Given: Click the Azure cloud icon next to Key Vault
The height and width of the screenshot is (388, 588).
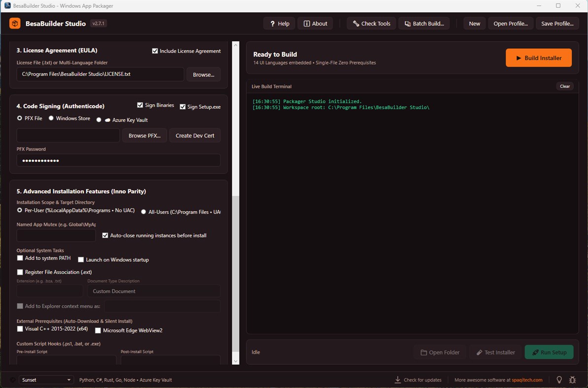Looking at the screenshot, I should [x=107, y=120].
